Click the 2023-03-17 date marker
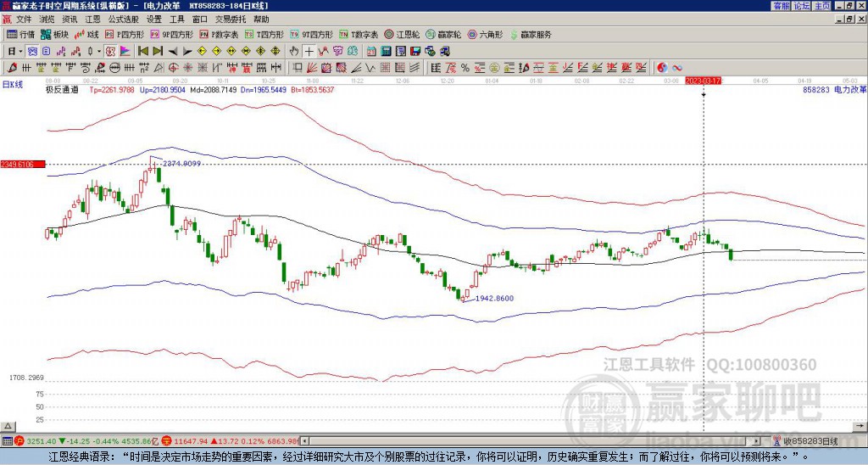Screen dimensions: 868x465 pyautogui.click(x=703, y=81)
